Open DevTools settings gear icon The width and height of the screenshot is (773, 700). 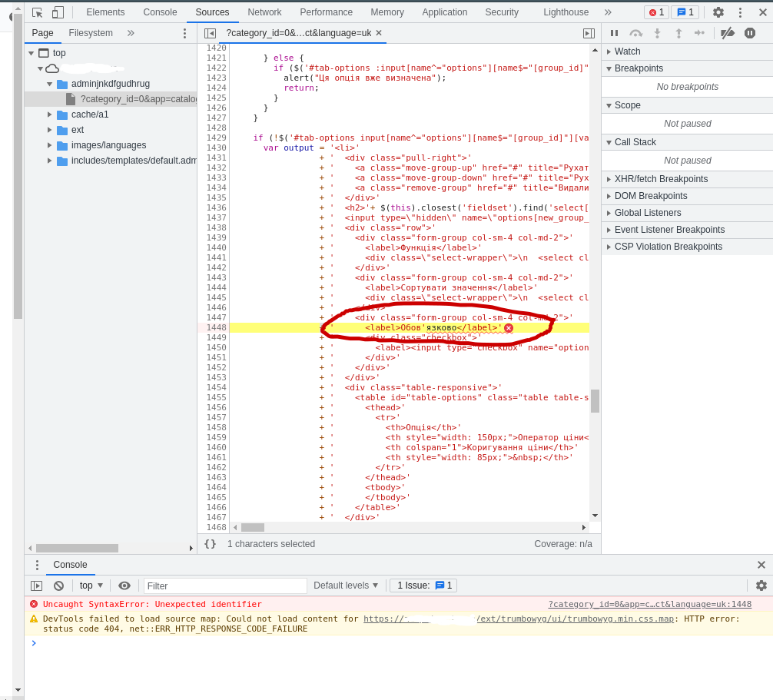pyautogui.click(x=718, y=12)
